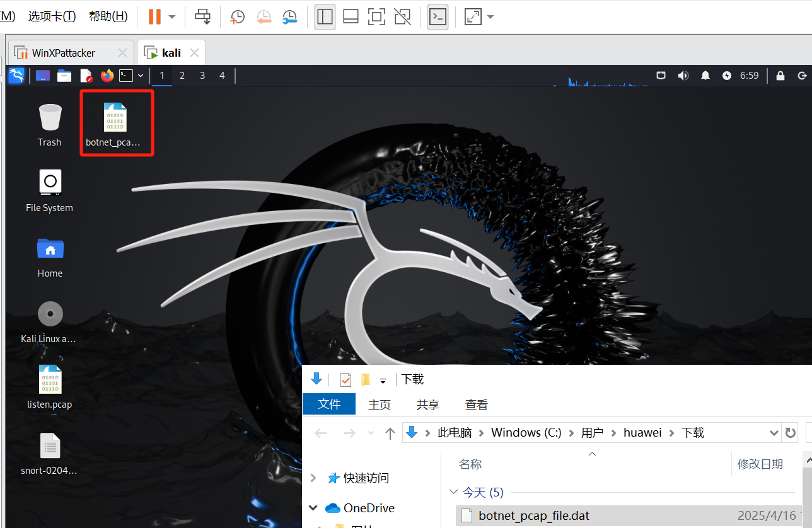Lock the Kali screen with padlock icon
Image resolution: width=812 pixels, height=528 pixels.
click(780, 76)
